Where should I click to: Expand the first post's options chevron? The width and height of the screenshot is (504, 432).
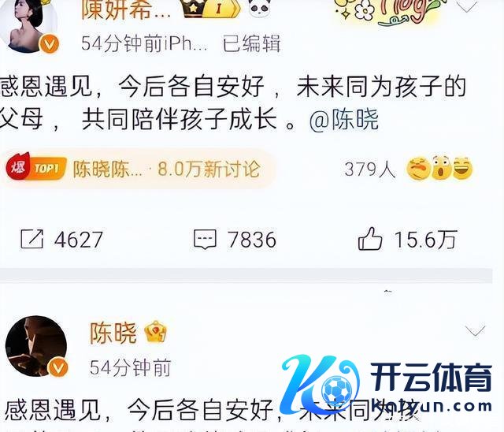coord(467,6)
